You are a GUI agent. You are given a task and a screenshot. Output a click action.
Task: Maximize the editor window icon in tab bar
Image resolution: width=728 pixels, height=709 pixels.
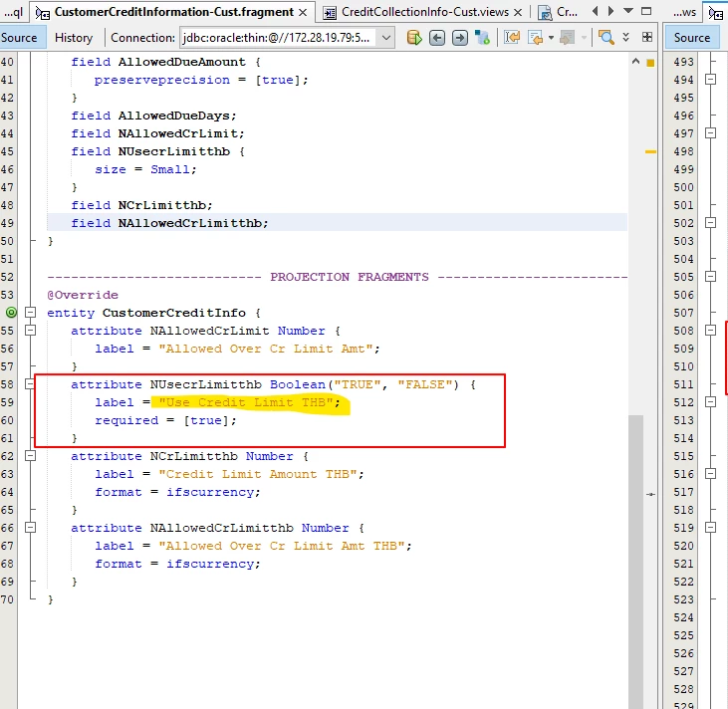pyautogui.click(x=645, y=11)
